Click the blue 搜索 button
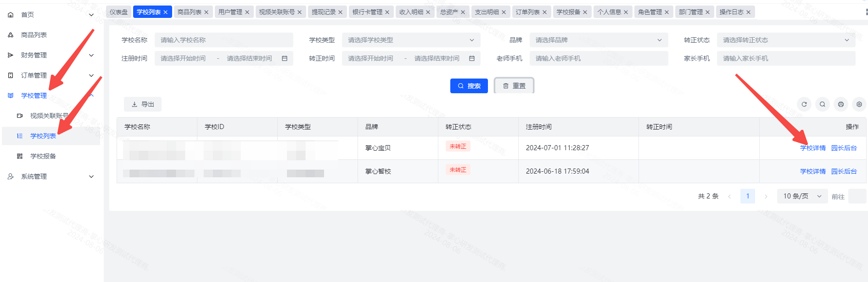 469,86
